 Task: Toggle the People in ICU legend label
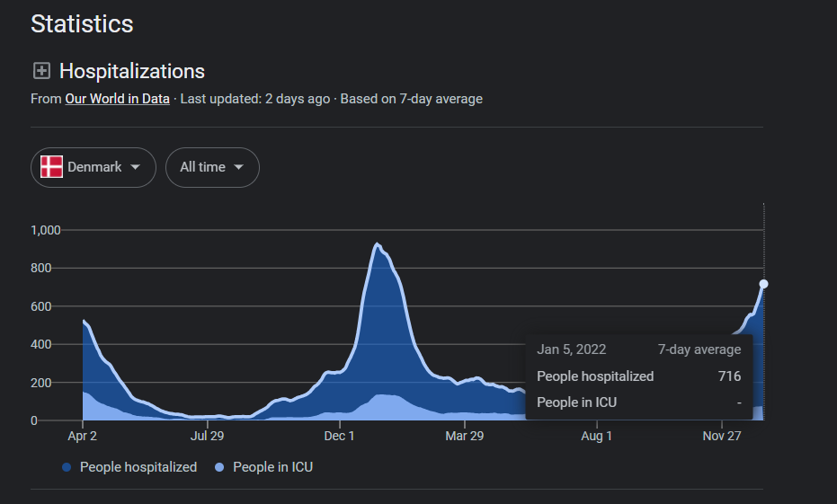272,467
